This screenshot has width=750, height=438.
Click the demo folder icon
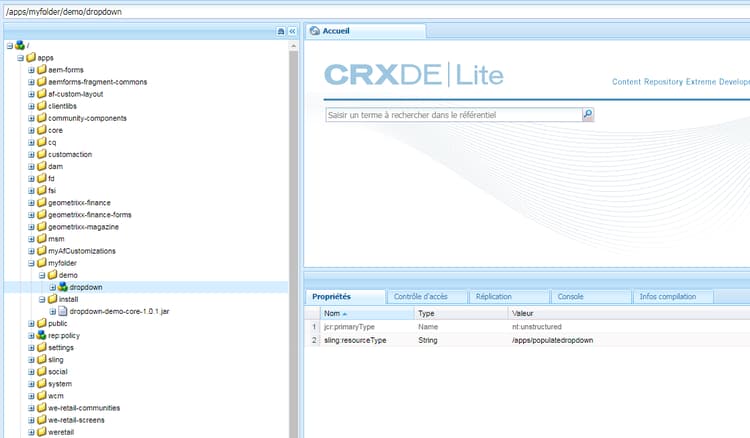tap(52, 275)
